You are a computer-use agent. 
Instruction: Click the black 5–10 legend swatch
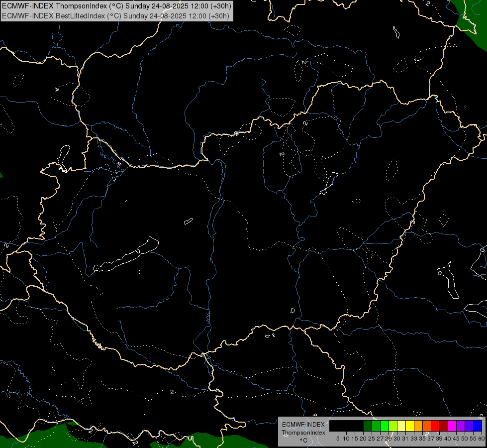click(x=342, y=426)
